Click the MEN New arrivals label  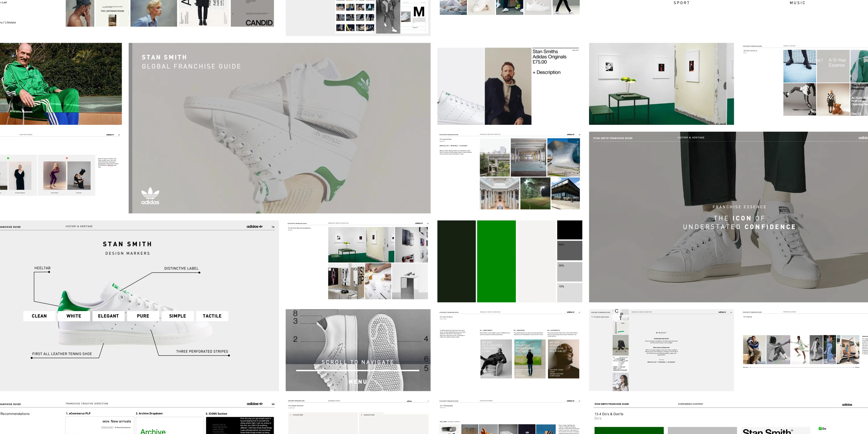click(x=117, y=421)
